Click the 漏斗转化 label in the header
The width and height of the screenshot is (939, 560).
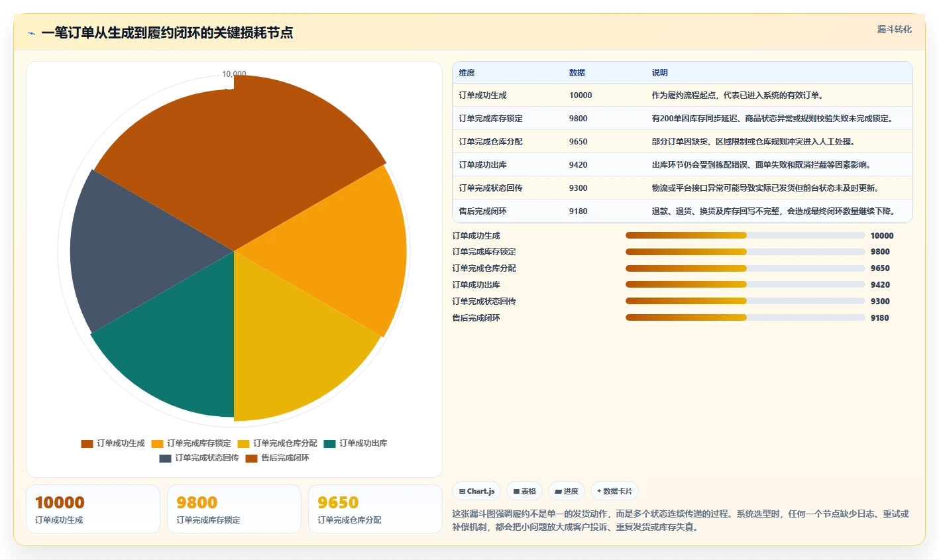895,29
